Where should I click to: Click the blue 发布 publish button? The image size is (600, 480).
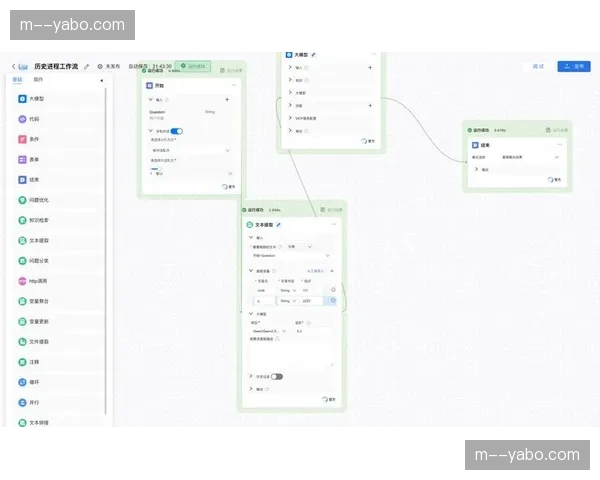[574, 66]
